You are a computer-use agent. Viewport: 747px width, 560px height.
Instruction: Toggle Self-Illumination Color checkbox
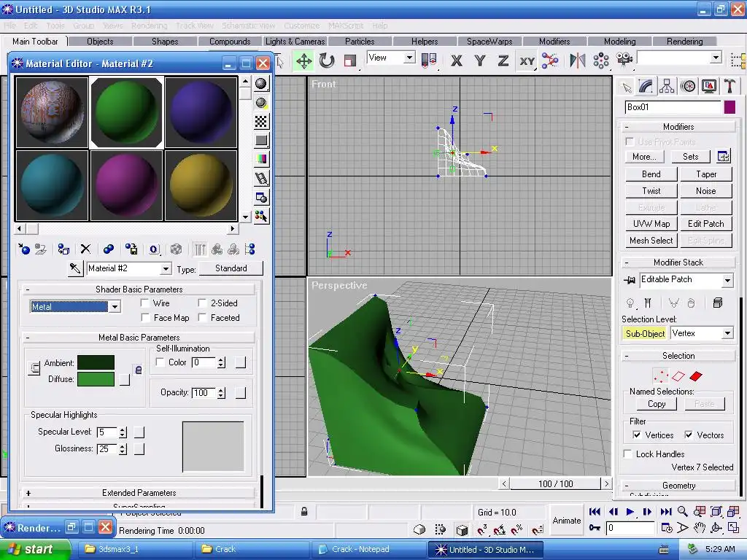(x=160, y=362)
